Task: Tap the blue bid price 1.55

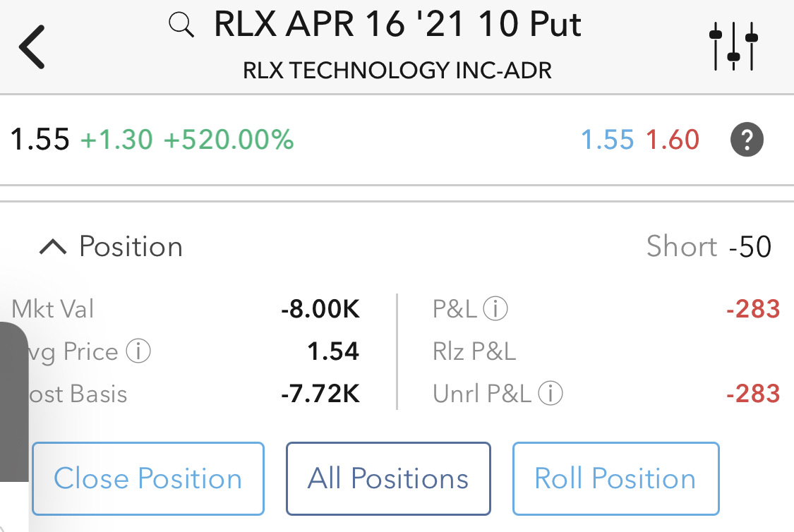Action: click(x=608, y=140)
